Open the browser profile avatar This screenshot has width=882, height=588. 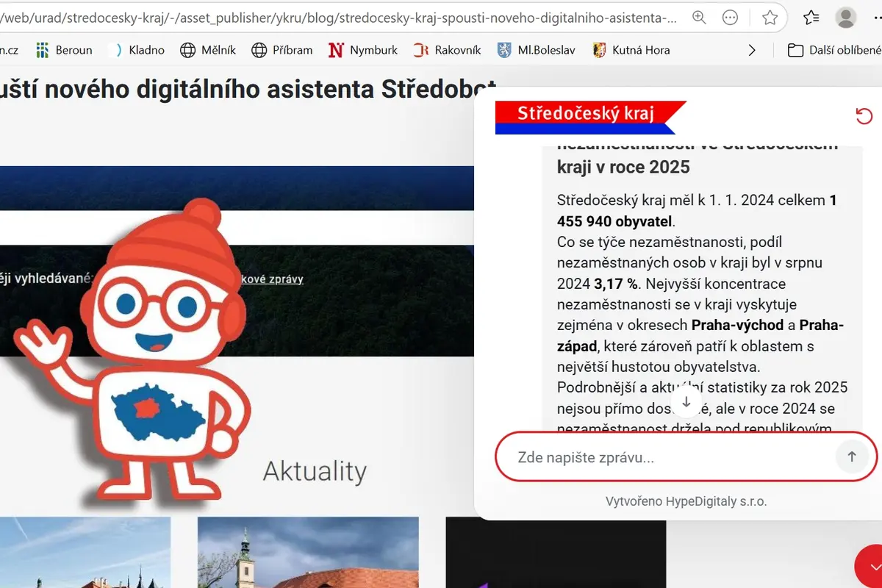click(847, 18)
